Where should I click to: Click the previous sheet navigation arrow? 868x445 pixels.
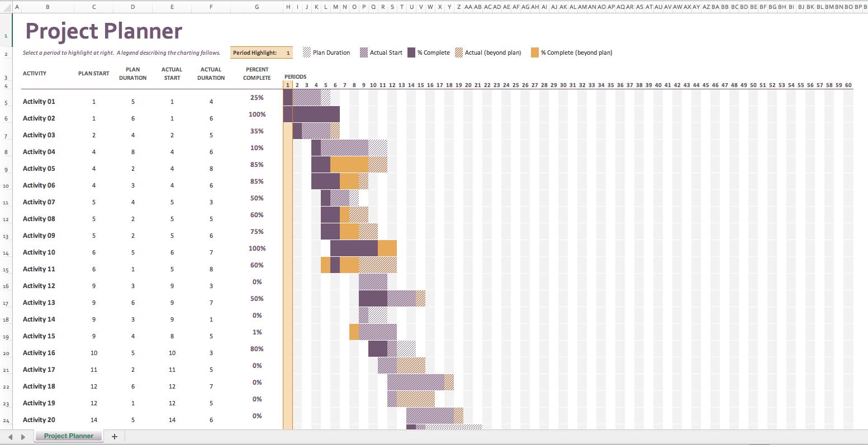[11, 436]
